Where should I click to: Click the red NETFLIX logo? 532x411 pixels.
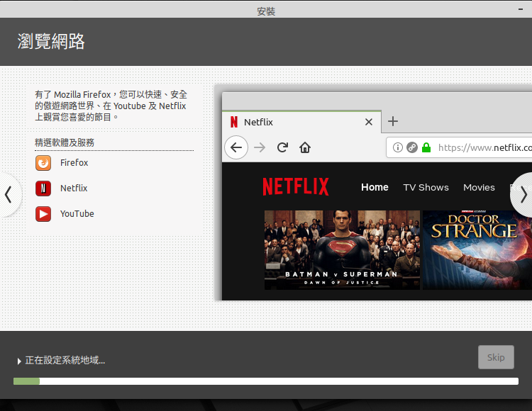[296, 186]
